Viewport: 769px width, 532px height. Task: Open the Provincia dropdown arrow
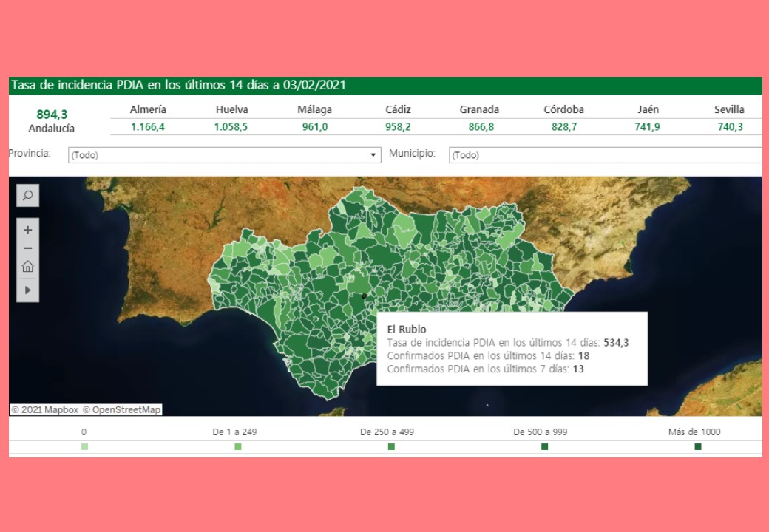(x=373, y=155)
